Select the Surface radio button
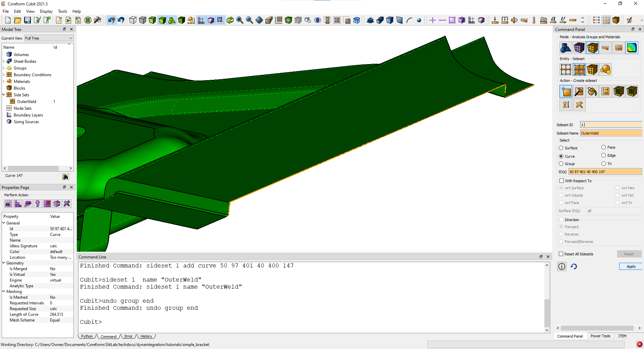644x349 pixels. [561, 148]
